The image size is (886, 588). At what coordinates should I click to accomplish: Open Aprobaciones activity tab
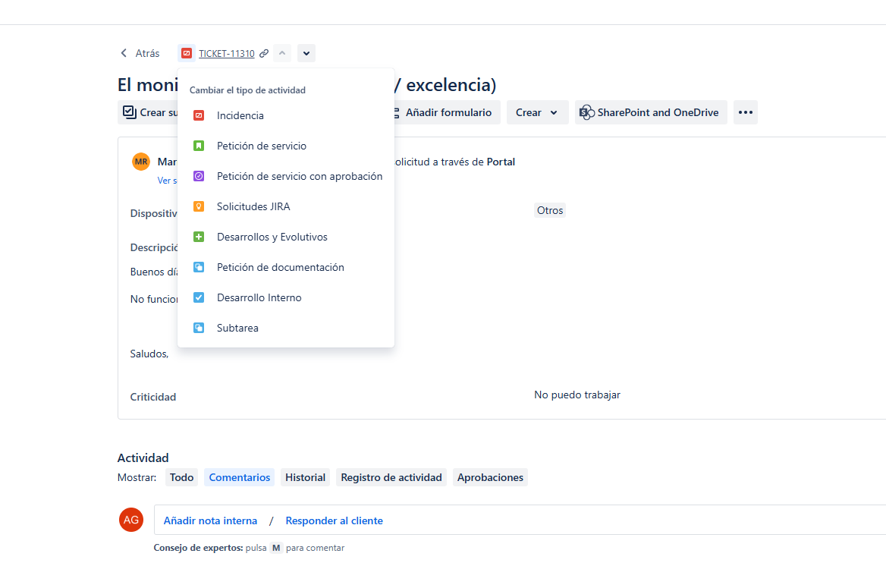point(490,477)
